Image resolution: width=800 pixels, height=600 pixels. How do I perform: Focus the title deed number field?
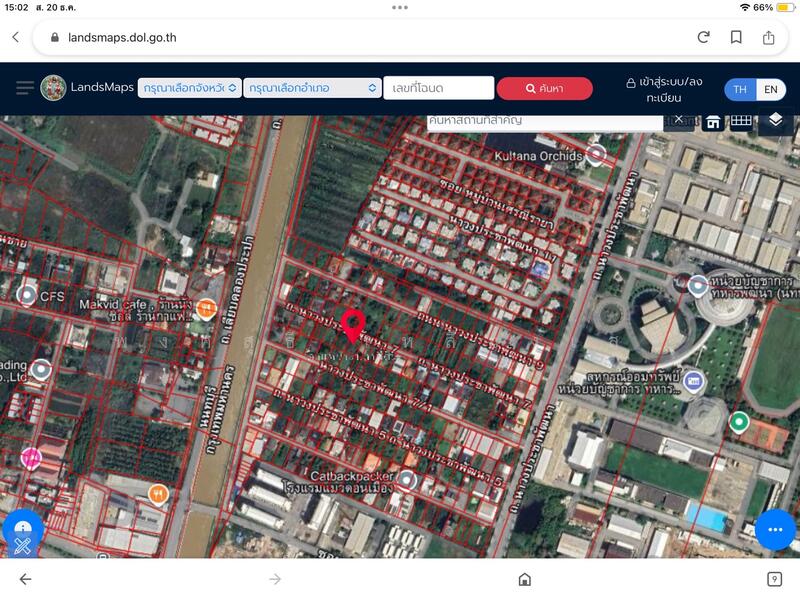pyautogui.click(x=438, y=88)
